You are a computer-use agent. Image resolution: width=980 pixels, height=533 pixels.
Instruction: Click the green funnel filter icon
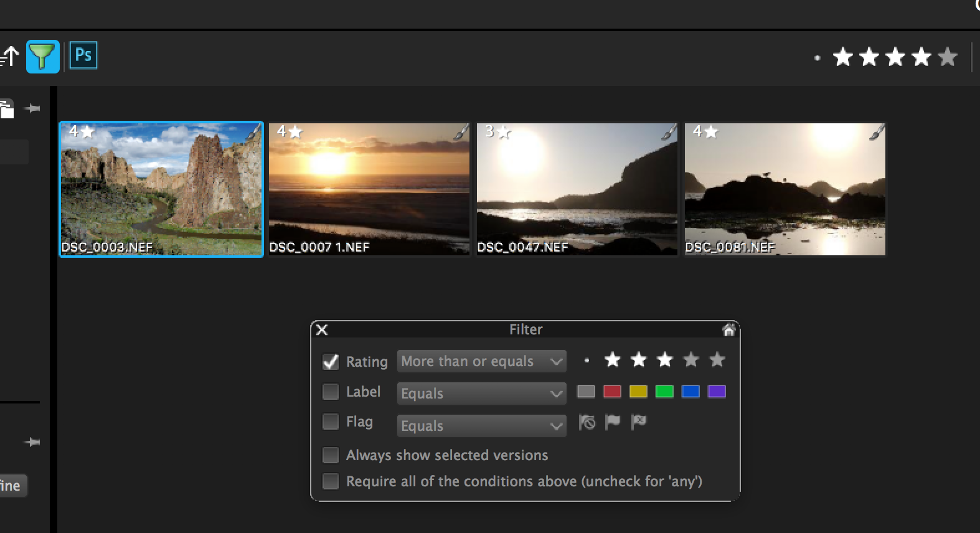(42, 57)
